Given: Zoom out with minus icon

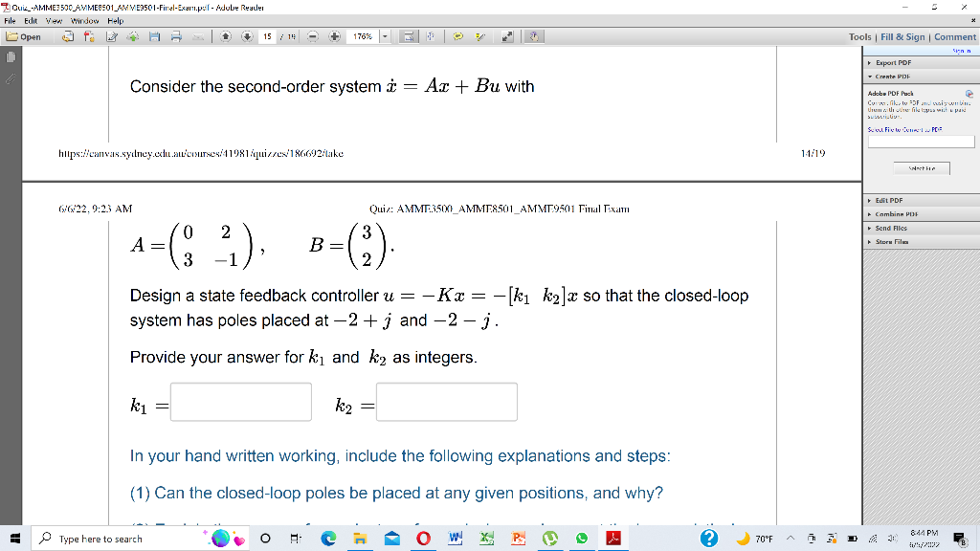Looking at the screenshot, I should [x=313, y=37].
